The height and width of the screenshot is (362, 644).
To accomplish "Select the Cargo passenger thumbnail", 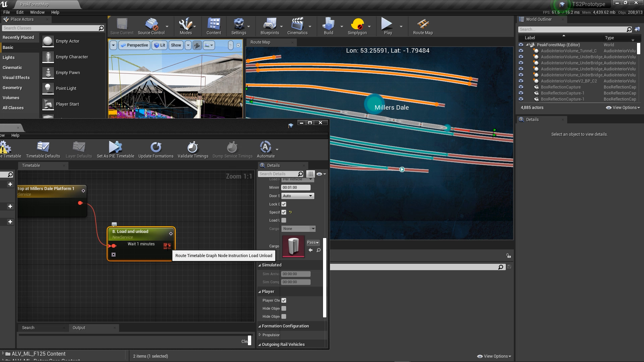I will pyautogui.click(x=293, y=247).
